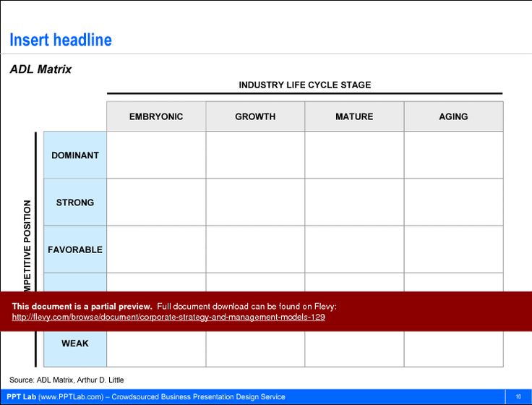The width and height of the screenshot is (532, 405).
Task: Select the Dominant–Embryonic matrix cell
Action: click(x=156, y=155)
